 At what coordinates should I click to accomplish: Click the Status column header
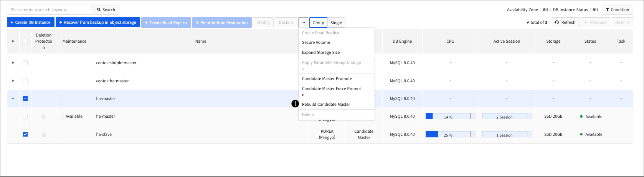(x=590, y=41)
